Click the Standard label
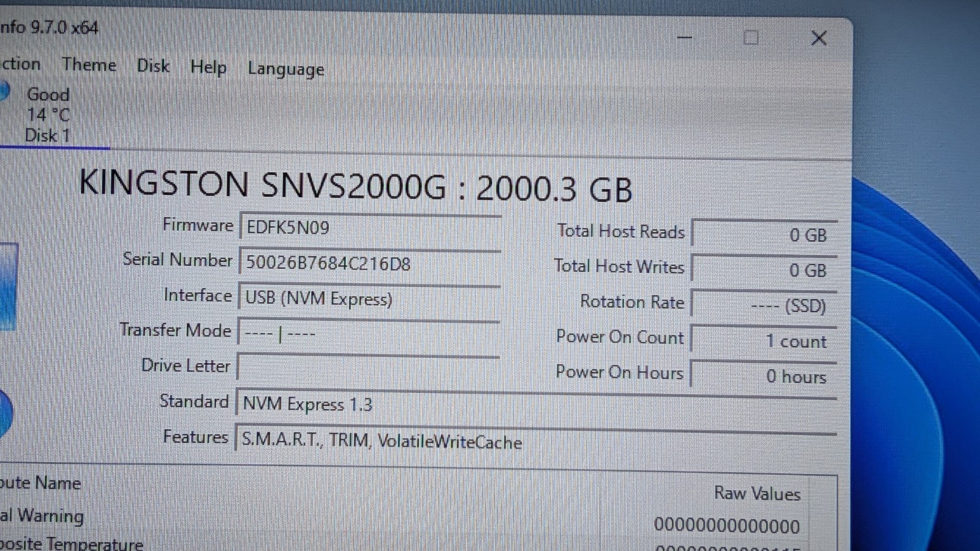This screenshot has height=551, width=980. [194, 401]
